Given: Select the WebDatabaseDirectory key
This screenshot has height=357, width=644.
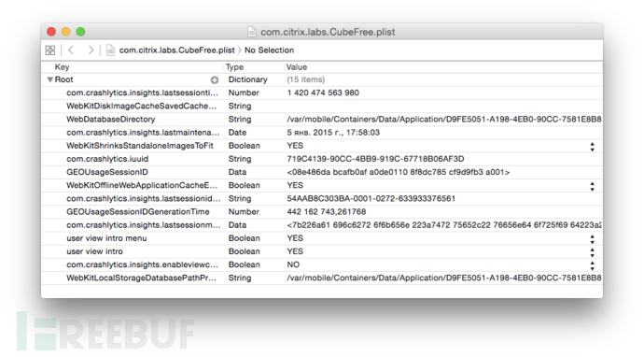Looking at the screenshot, I should (111, 120).
